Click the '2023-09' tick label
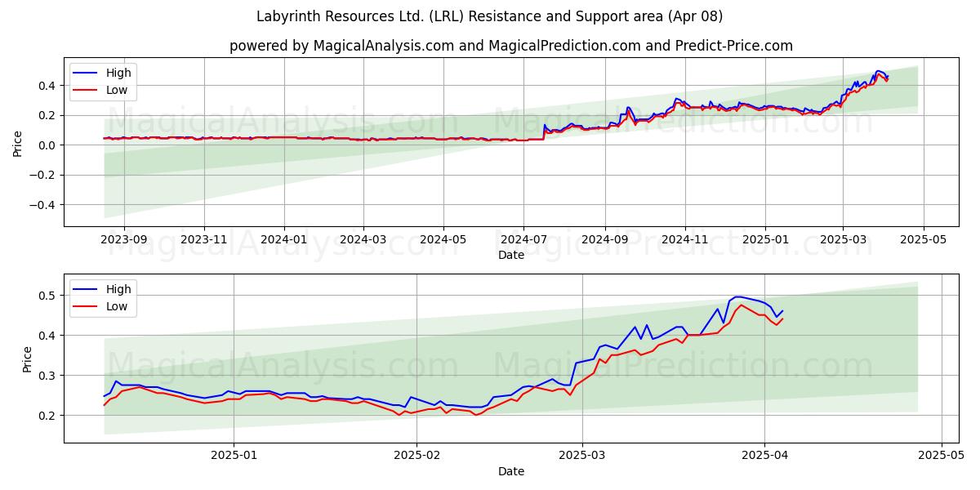This screenshot has height=490, width=980. 124,239
